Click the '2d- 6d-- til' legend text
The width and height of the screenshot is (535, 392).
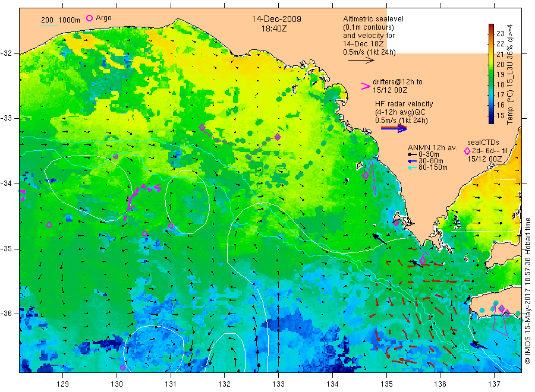point(490,151)
